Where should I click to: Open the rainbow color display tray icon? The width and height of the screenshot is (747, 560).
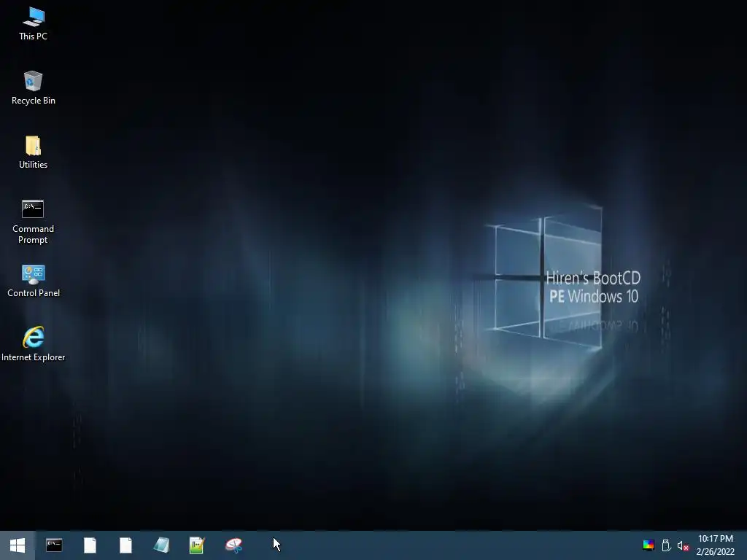649,545
